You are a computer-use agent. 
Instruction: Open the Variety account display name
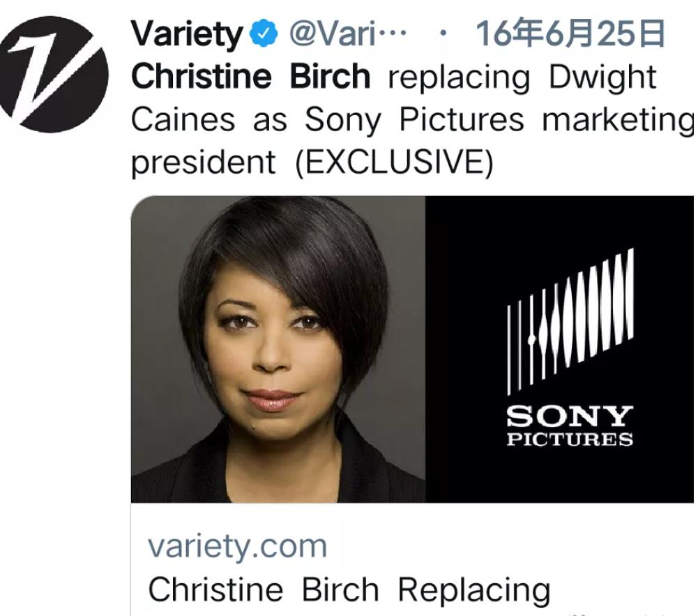[x=186, y=34]
